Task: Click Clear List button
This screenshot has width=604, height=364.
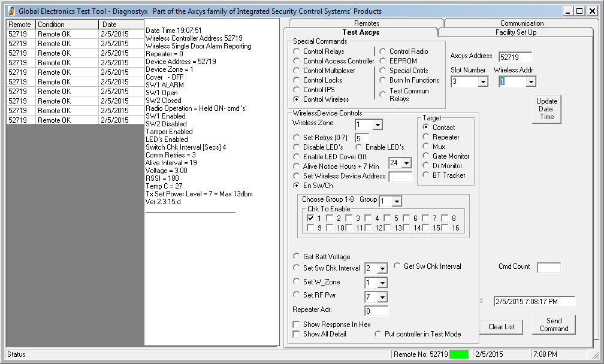Action: 501,327
